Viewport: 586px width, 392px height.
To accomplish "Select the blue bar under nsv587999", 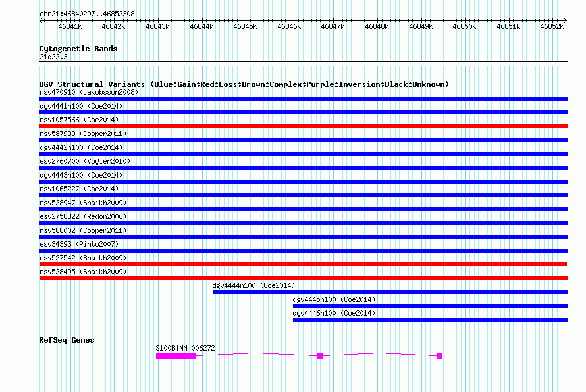I will 303,140.
